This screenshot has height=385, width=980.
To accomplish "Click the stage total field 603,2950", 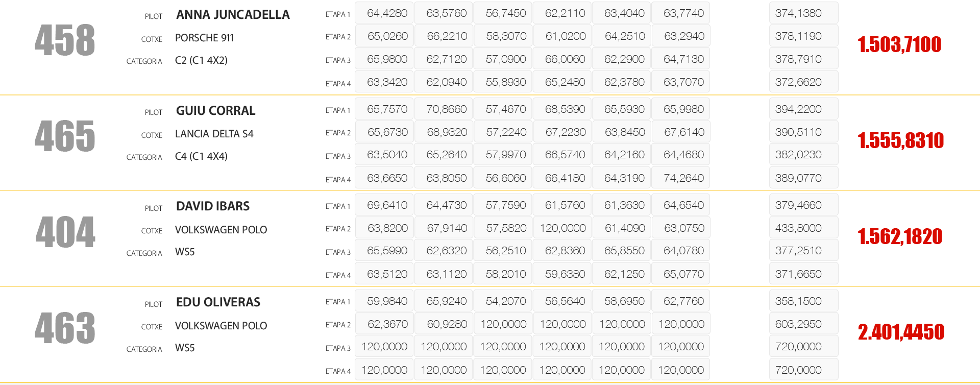I will [803, 324].
